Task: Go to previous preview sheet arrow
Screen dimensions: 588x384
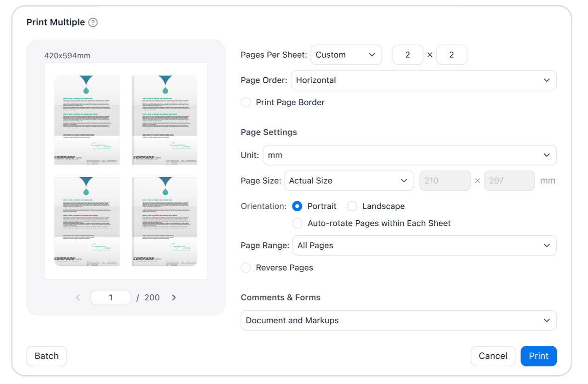Action: click(78, 298)
